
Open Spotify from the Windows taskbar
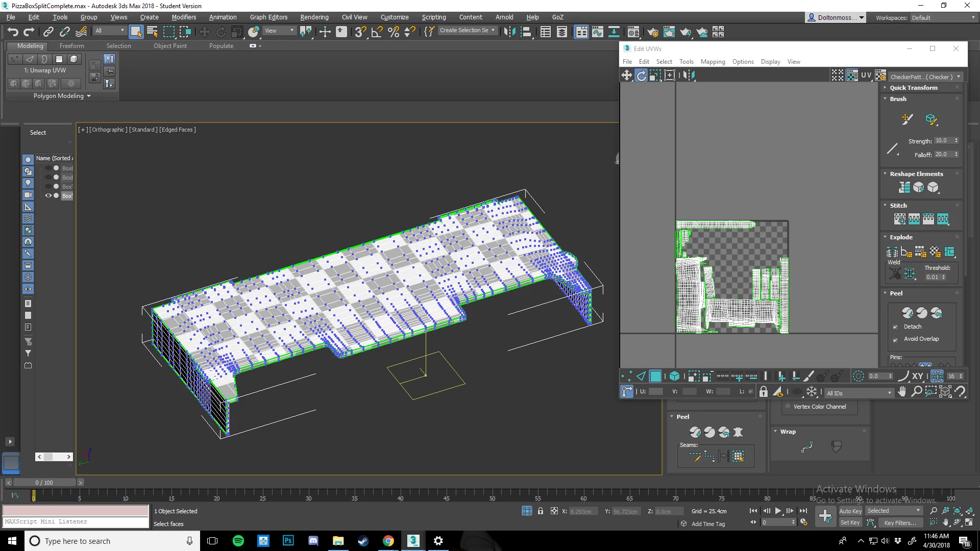238,541
